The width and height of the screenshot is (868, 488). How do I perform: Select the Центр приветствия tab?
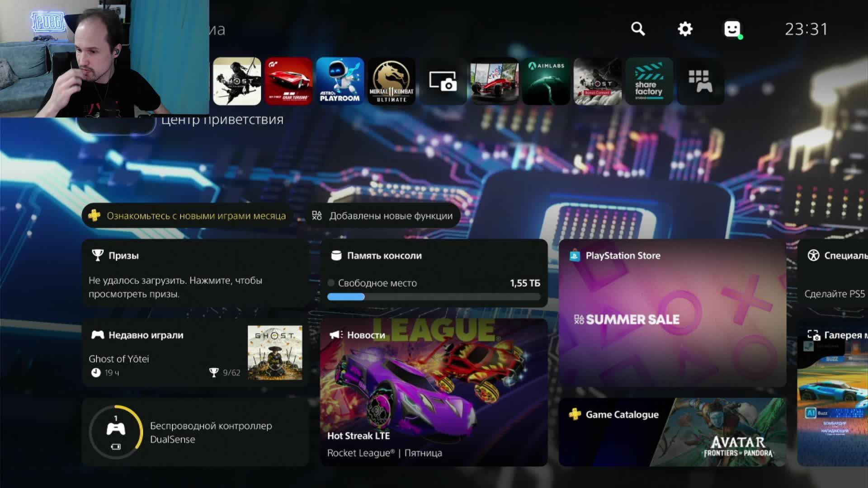pyautogui.click(x=222, y=120)
